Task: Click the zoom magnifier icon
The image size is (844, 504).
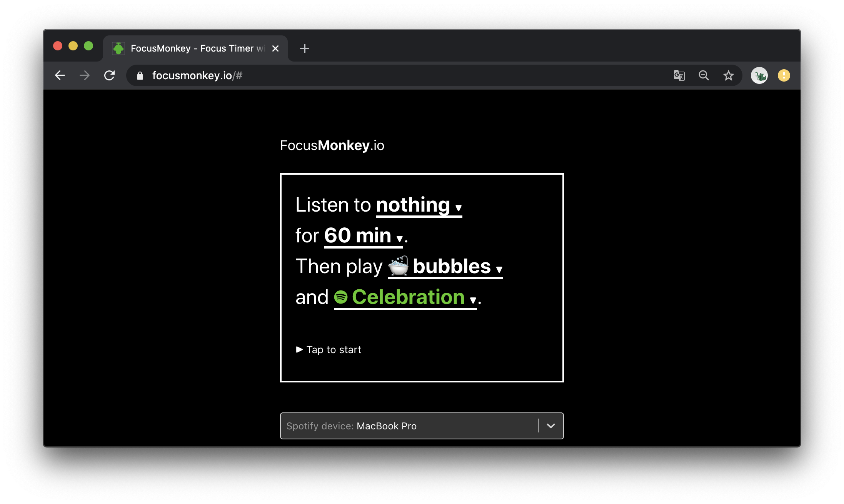Action: pos(704,75)
